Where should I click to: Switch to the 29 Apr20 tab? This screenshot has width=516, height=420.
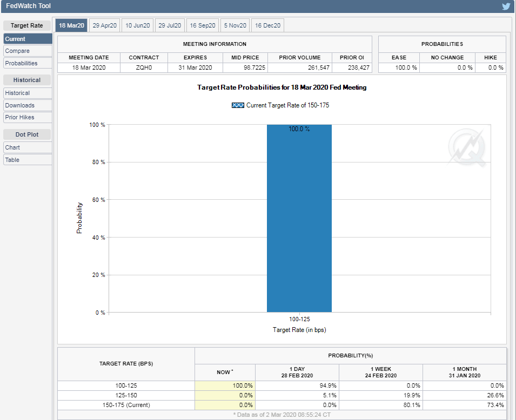104,25
